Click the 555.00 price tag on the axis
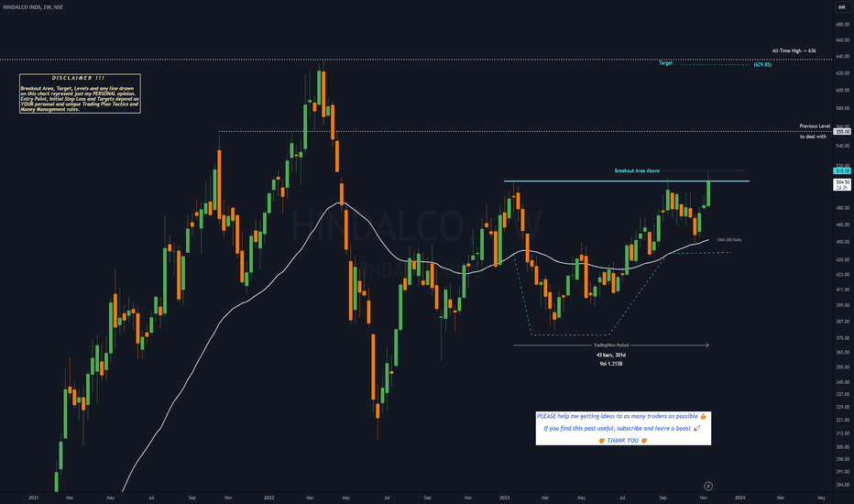The height and width of the screenshot is (504, 854). click(843, 132)
